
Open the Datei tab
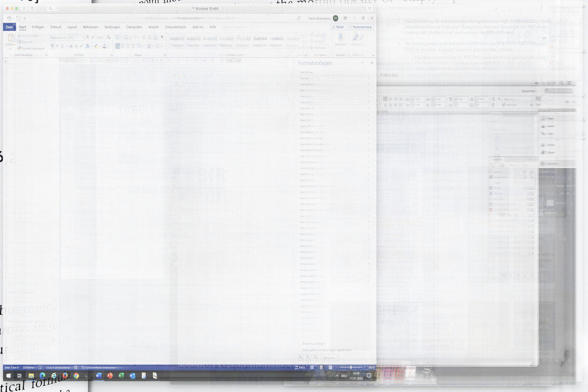(x=9, y=27)
